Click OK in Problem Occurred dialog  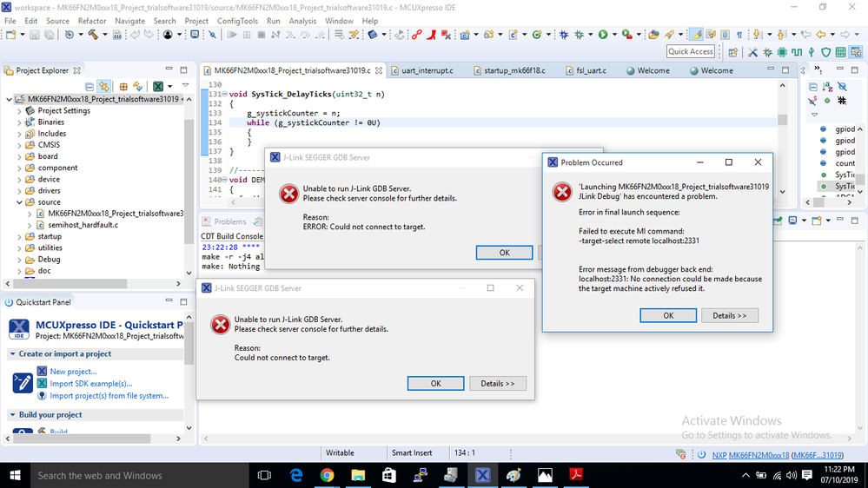pos(668,315)
